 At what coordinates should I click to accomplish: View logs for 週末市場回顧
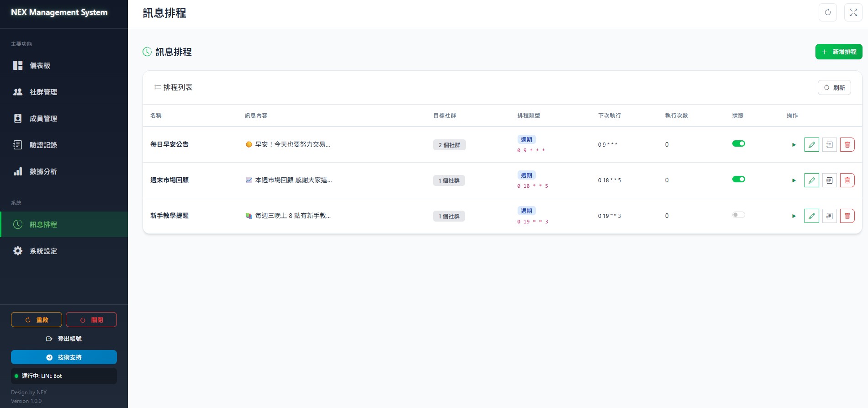[829, 180]
